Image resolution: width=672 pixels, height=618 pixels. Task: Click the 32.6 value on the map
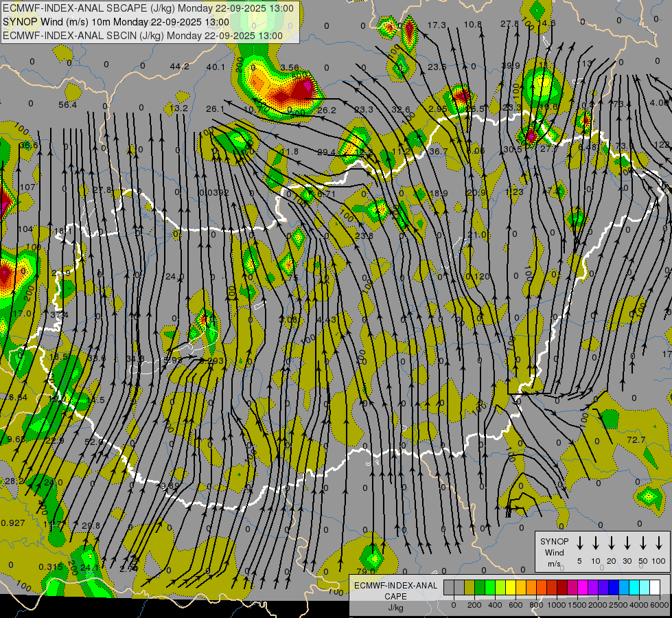tap(401, 109)
